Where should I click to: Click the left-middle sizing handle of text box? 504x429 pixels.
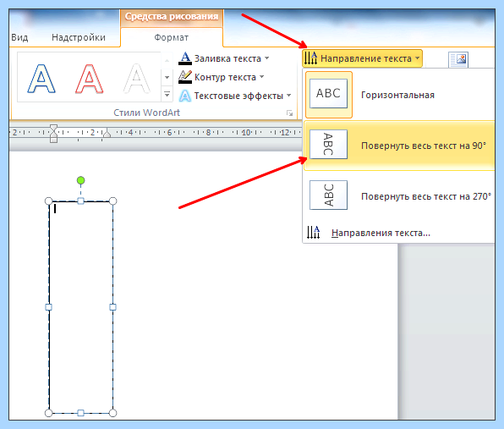(48, 307)
